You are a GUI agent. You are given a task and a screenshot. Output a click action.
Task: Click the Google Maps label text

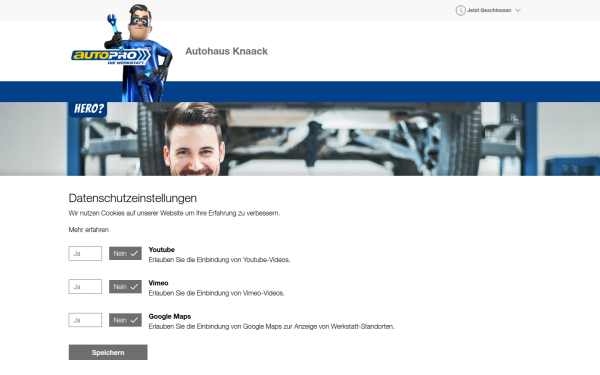pyautogui.click(x=170, y=316)
